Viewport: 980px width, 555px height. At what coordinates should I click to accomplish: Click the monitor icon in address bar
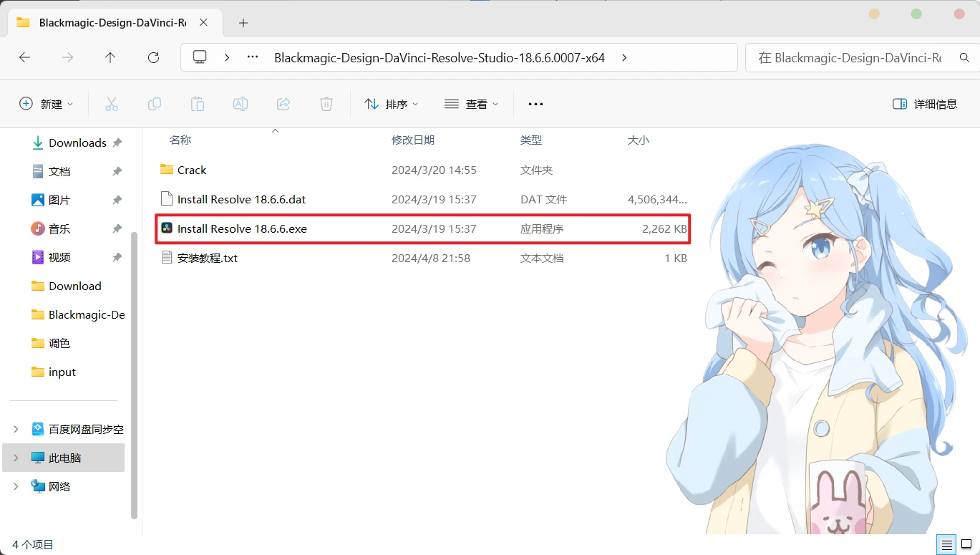200,57
